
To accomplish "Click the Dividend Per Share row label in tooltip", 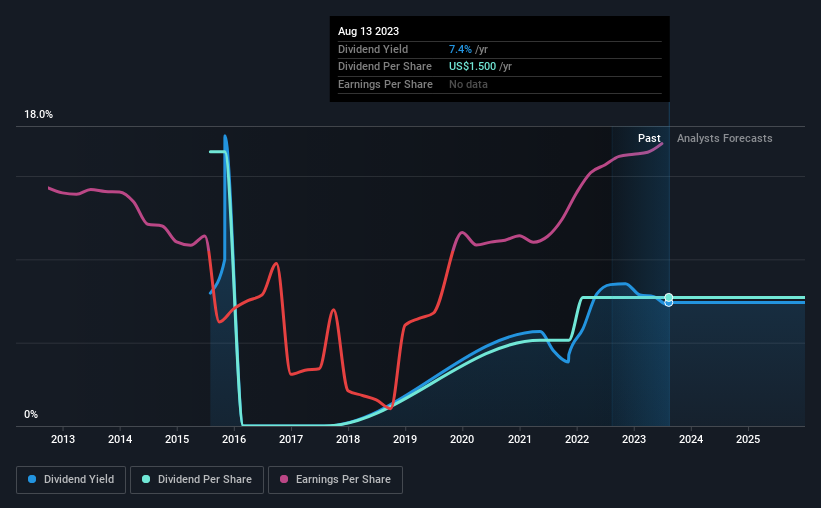I will (385, 67).
